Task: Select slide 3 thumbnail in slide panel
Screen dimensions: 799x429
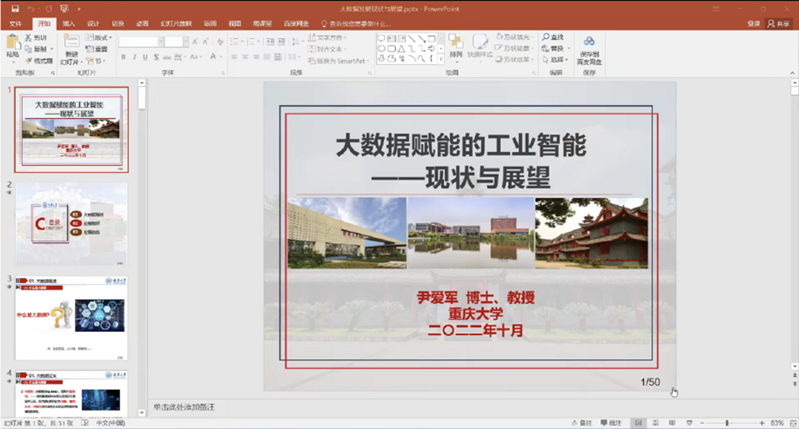Action: coord(71,318)
